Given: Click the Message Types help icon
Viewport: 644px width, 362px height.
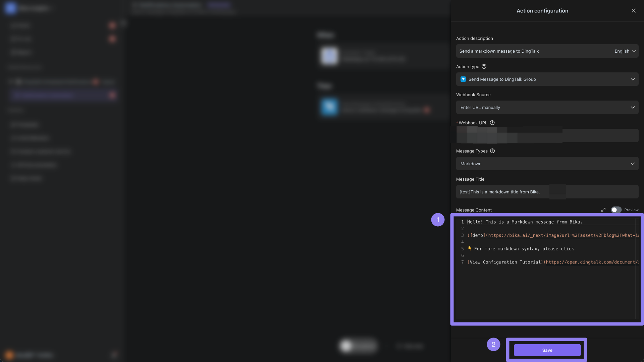Looking at the screenshot, I should [x=493, y=151].
